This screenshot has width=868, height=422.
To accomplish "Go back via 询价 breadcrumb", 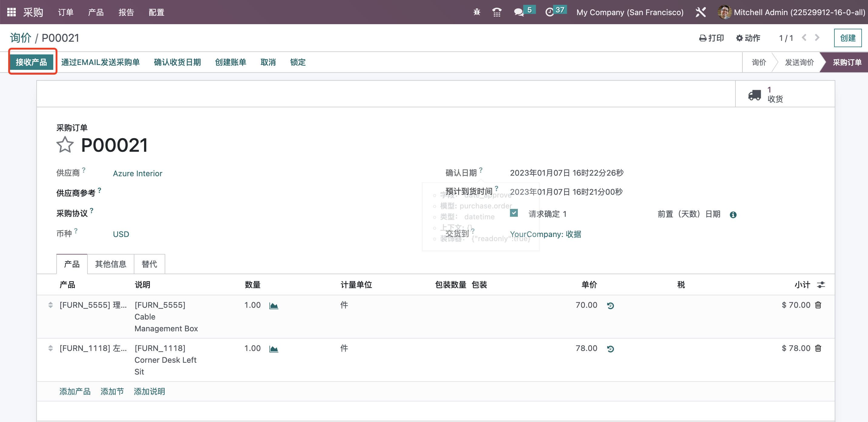I will [x=21, y=38].
